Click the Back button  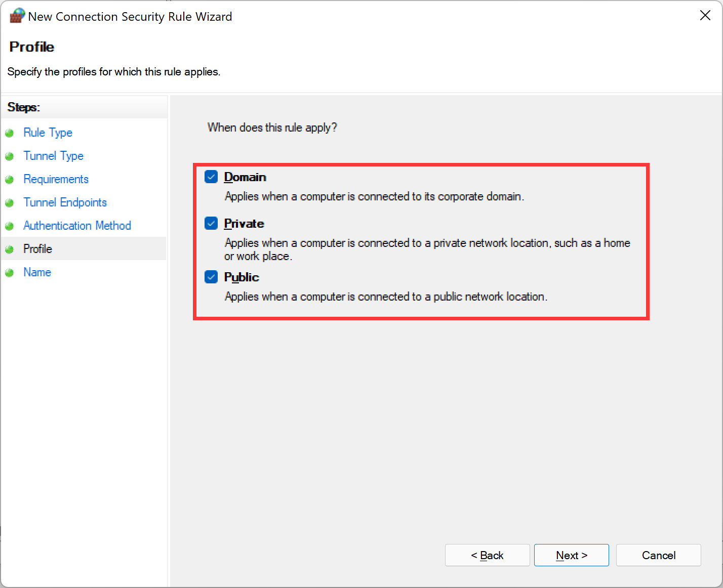pos(487,555)
